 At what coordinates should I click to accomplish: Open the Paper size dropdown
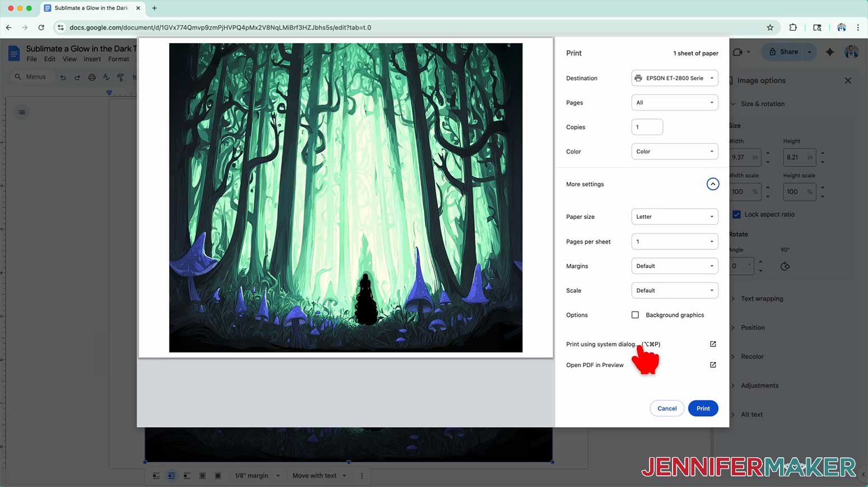tap(675, 217)
